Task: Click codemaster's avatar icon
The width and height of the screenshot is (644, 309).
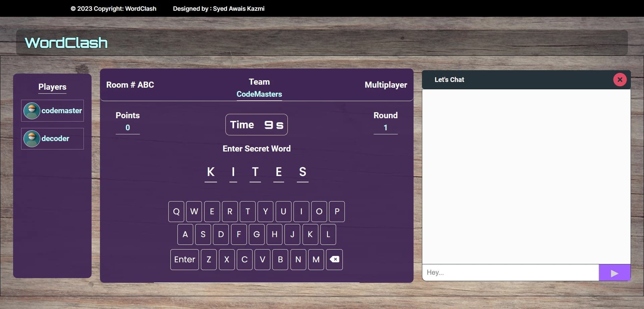Action: pos(32,111)
